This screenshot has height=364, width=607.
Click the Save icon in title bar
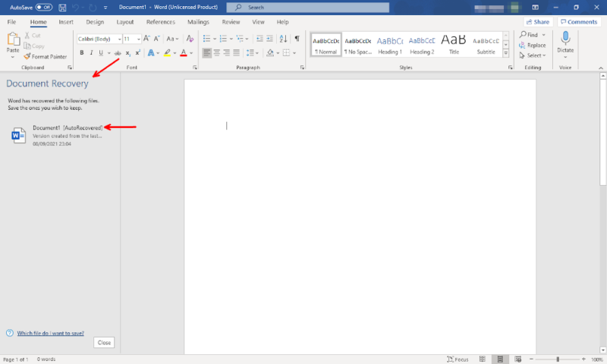coord(62,8)
